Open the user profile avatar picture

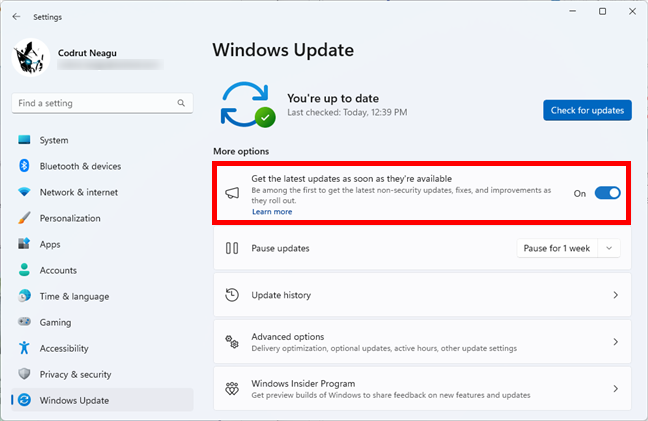[x=31, y=57]
